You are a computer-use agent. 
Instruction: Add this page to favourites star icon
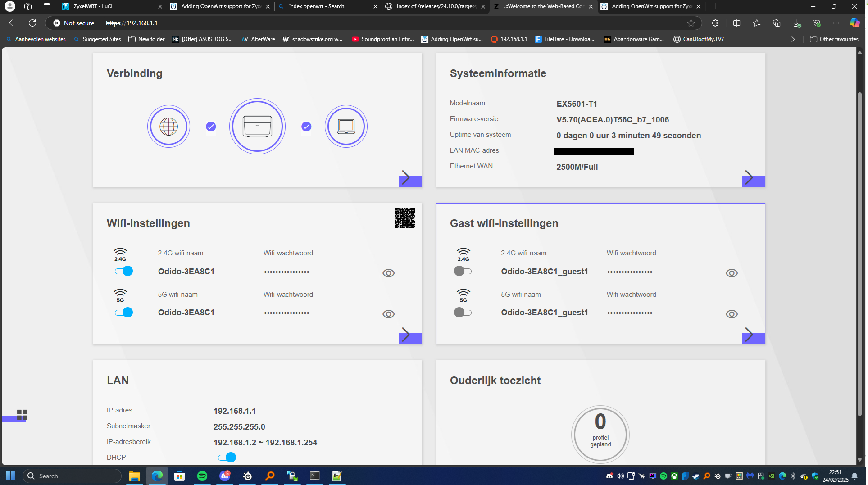pos(691,23)
